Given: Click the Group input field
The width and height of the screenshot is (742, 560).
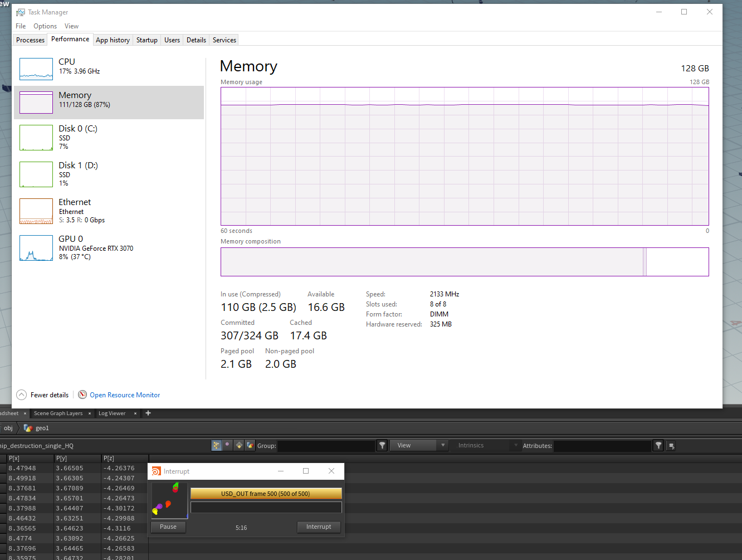Looking at the screenshot, I should [x=326, y=446].
